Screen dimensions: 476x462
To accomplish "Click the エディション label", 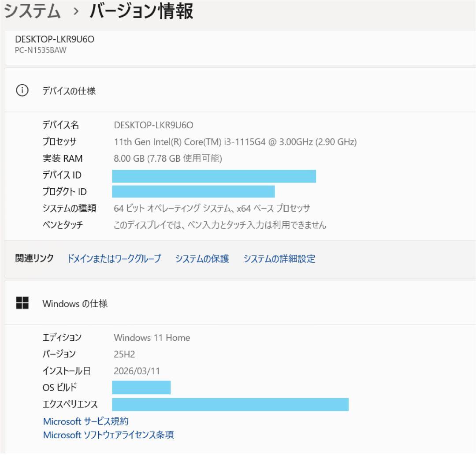I will [62, 338].
